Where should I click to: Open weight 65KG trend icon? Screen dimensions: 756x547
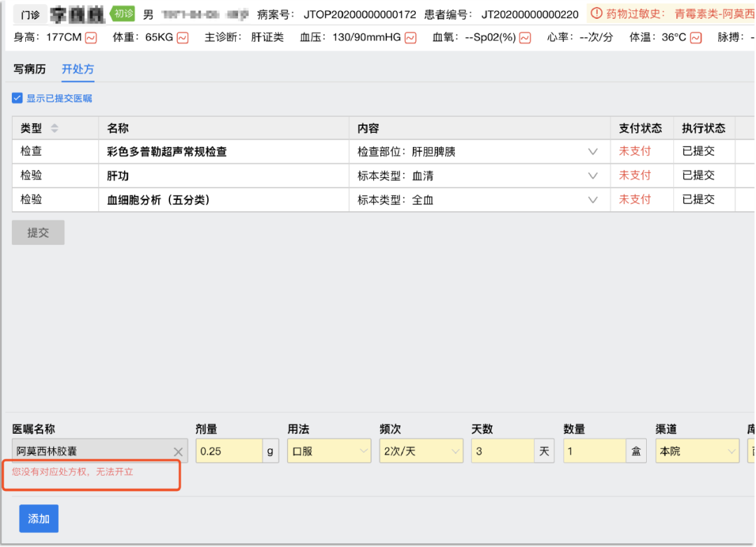click(183, 38)
